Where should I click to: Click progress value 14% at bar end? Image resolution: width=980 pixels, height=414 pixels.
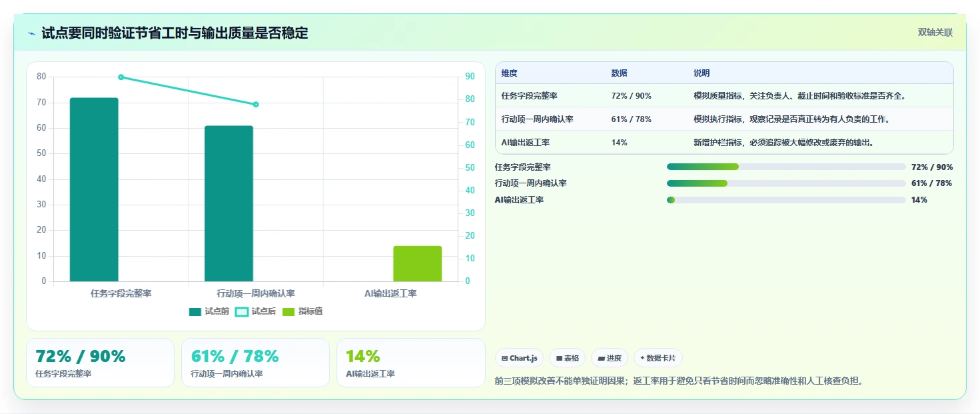point(919,200)
